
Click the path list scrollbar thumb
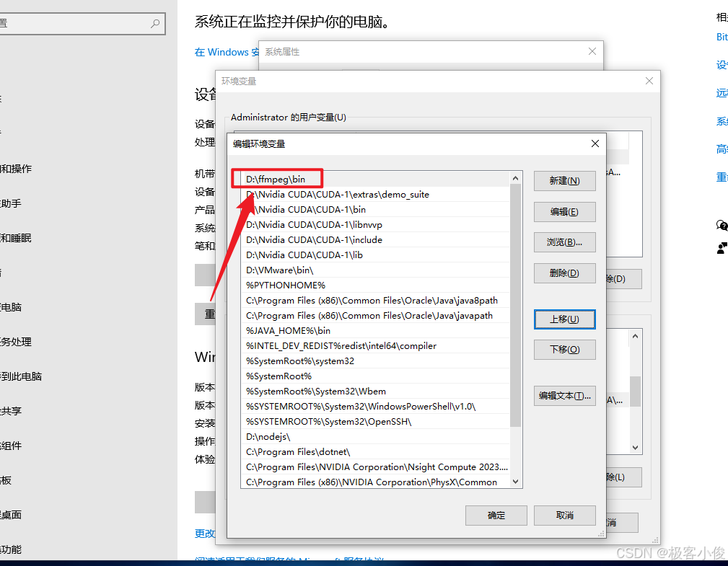click(x=515, y=305)
